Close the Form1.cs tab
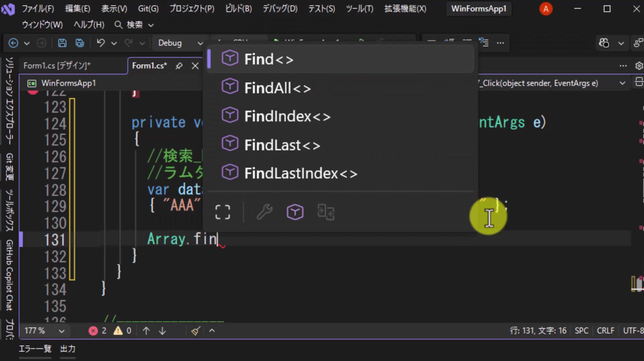The height and width of the screenshot is (361, 644). (195, 66)
